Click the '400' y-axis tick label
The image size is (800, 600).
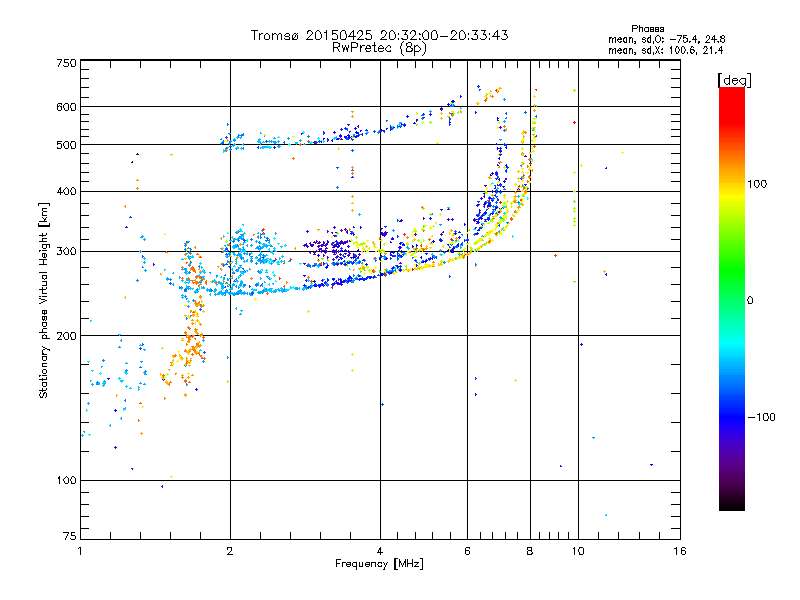(x=66, y=191)
